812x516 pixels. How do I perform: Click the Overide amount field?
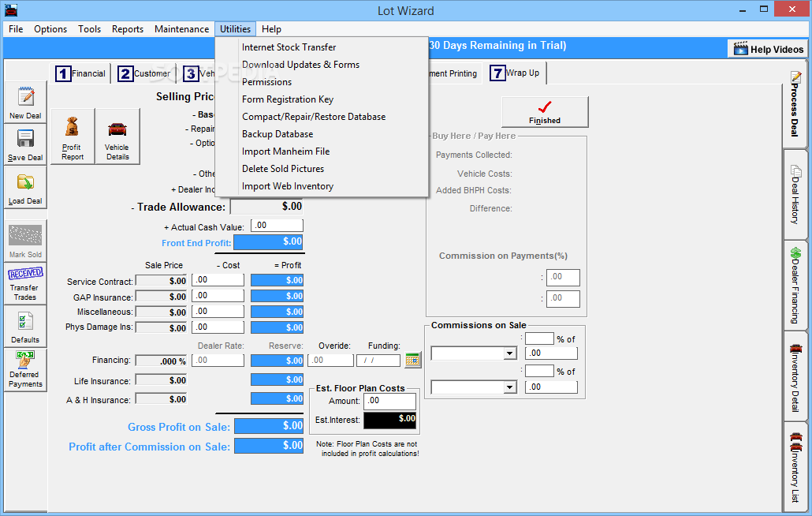[331, 360]
